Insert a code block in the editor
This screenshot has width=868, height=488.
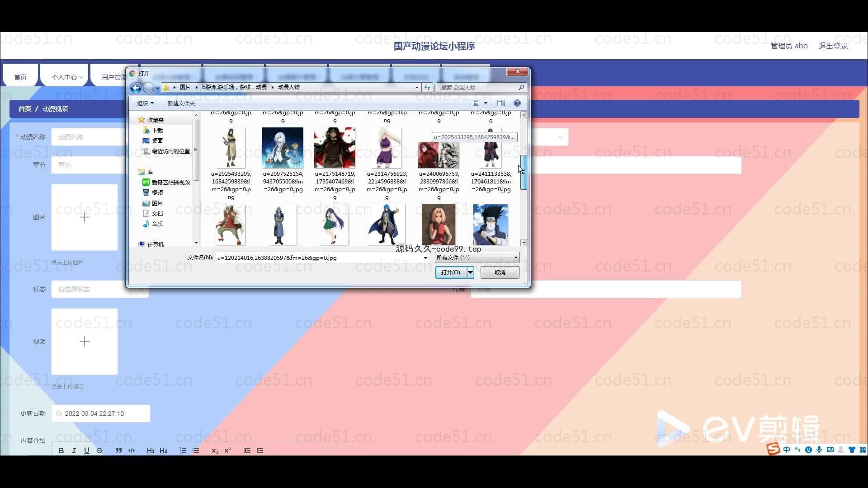pos(132,450)
